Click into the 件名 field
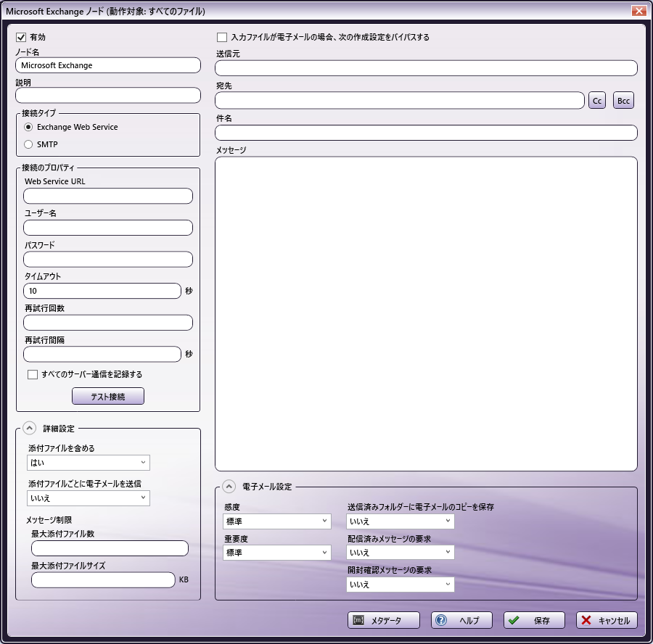 (426, 133)
